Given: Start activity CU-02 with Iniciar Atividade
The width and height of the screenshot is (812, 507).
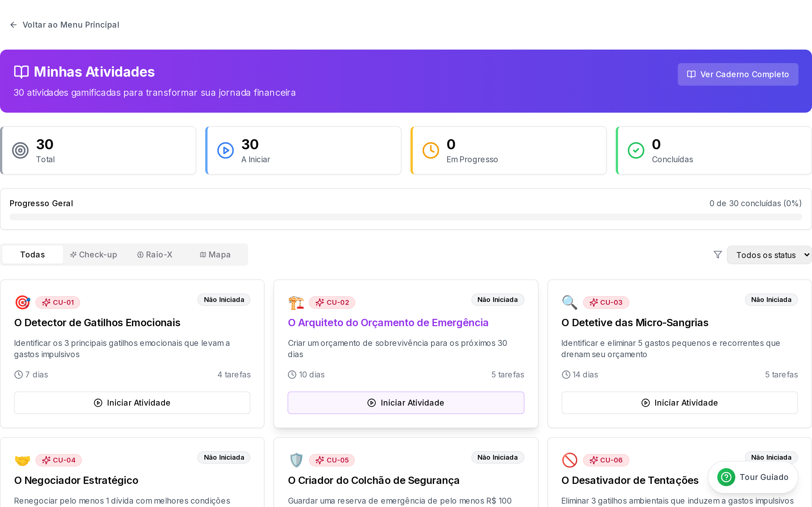Looking at the screenshot, I should 406,403.
